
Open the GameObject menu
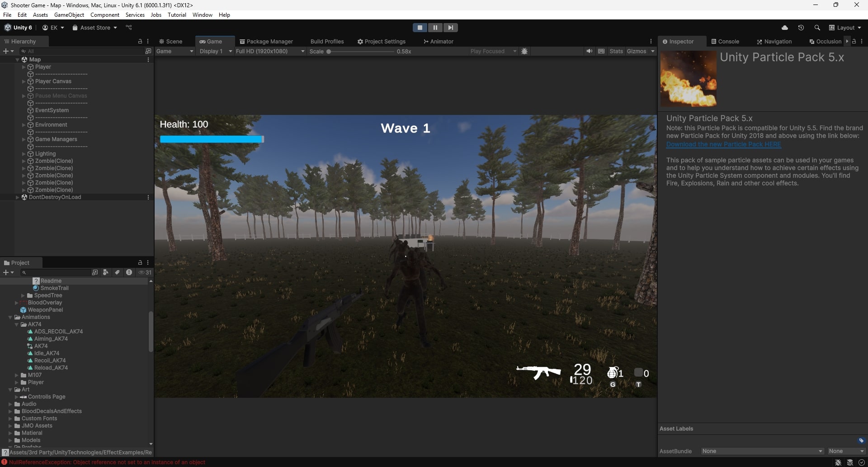69,15
